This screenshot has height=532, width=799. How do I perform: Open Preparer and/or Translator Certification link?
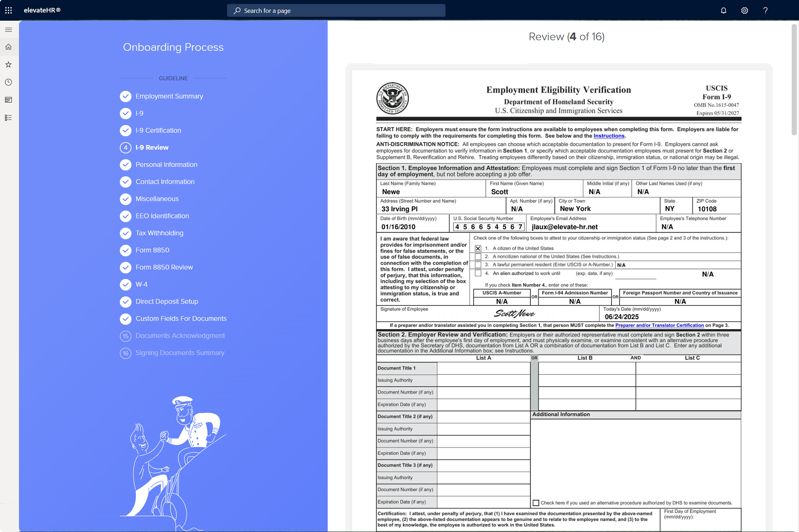tap(659, 325)
